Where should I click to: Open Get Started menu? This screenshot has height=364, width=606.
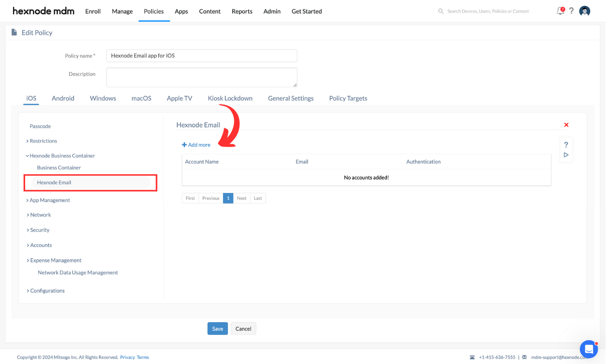coord(307,11)
